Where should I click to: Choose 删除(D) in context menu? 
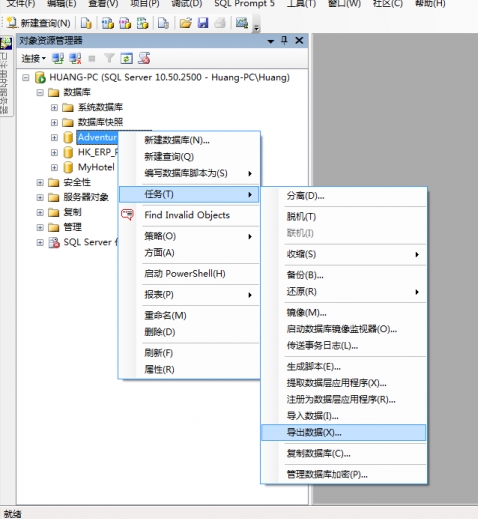pyautogui.click(x=189, y=332)
